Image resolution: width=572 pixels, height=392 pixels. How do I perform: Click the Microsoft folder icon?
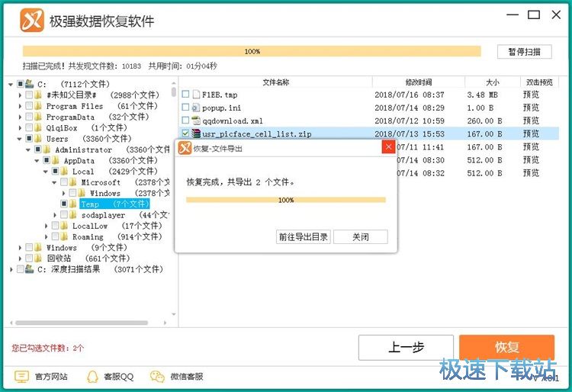73,182
